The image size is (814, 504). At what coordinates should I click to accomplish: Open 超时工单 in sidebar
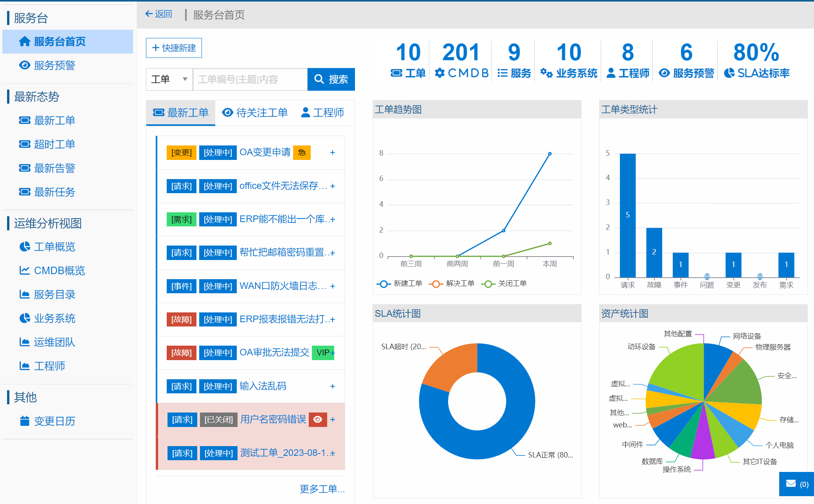(47, 144)
